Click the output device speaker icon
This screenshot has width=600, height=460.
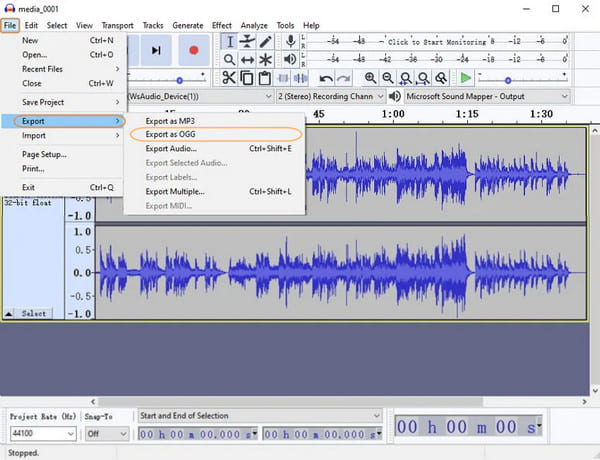pos(395,96)
